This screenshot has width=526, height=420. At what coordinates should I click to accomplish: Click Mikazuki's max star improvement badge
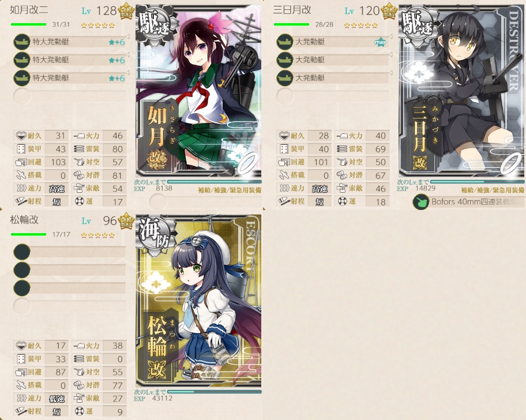pyautogui.click(x=381, y=42)
